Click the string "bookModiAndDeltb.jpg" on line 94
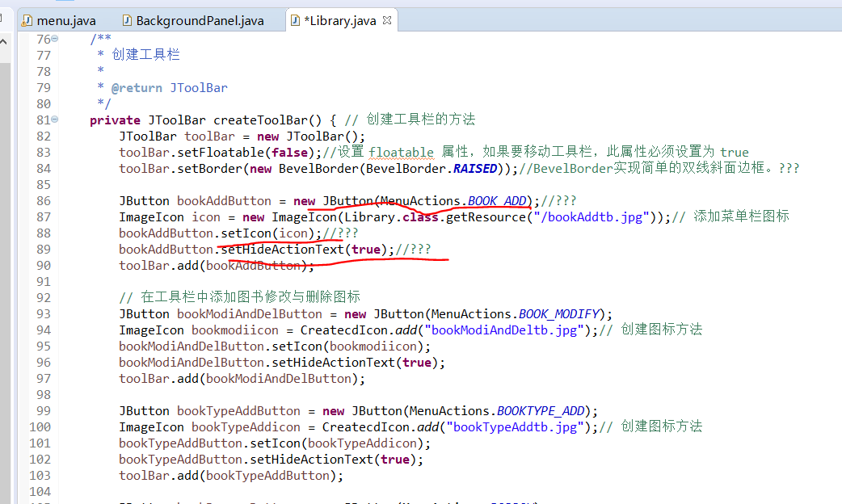Viewport: 842px width, 504px height. [504, 330]
